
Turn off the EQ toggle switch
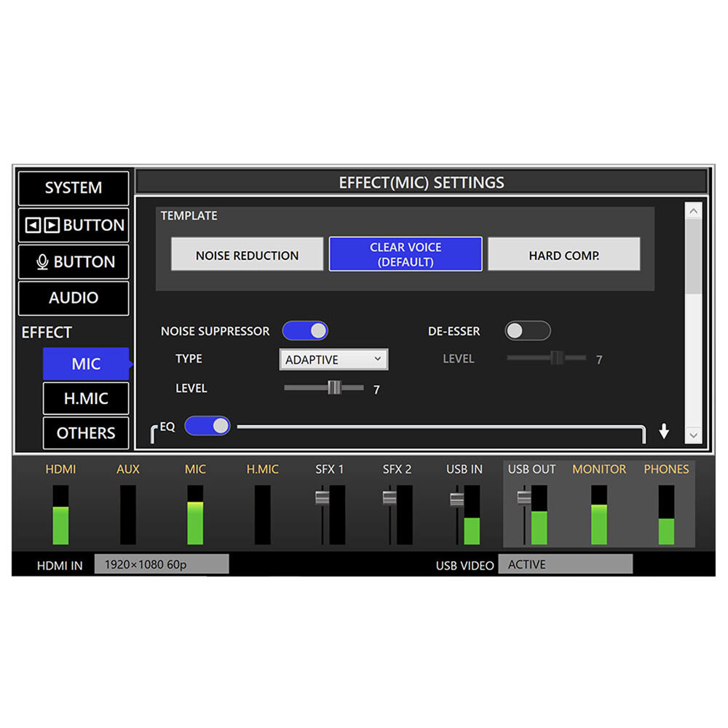[x=207, y=426]
